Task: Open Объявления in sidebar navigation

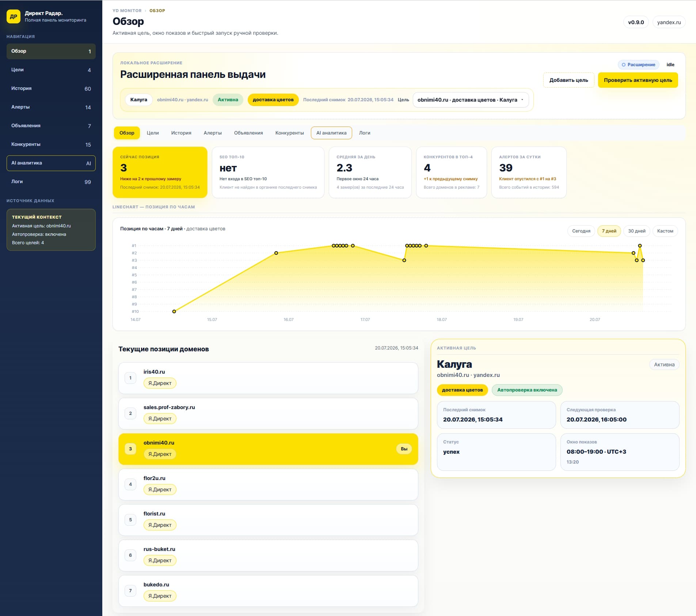Action: pos(51,126)
